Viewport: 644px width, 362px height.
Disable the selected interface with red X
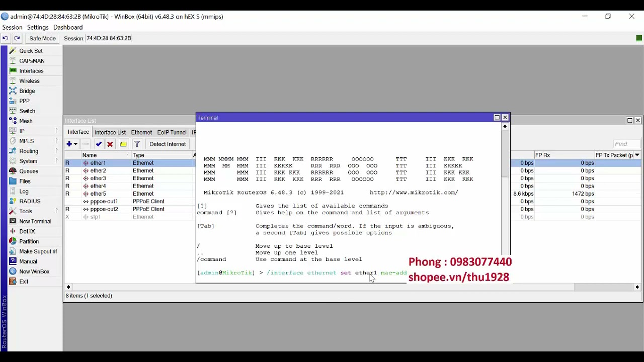(x=110, y=144)
